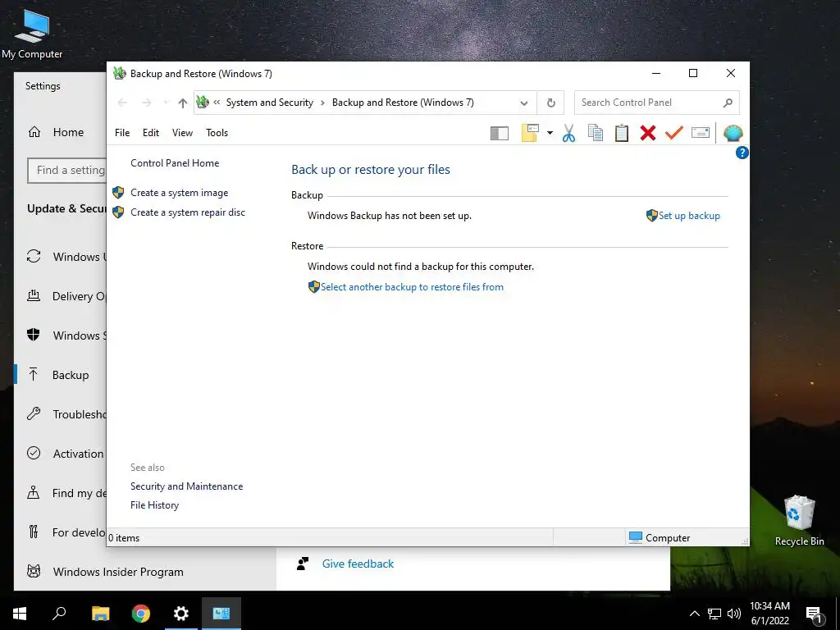This screenshot has height=630, width=840.
Task: Click the orange checkmark icon
Action: coord(674,132)
